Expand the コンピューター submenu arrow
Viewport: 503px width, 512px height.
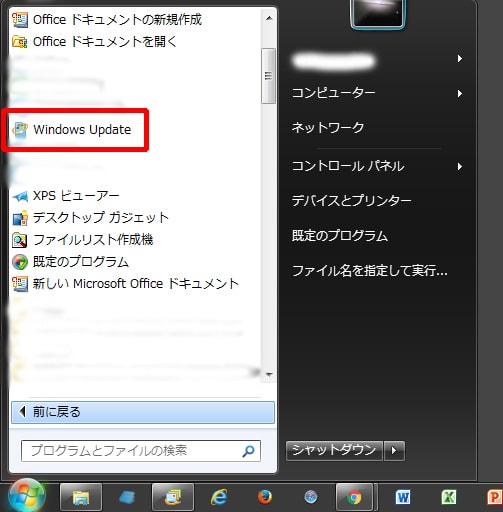click(x=460, y=93)
